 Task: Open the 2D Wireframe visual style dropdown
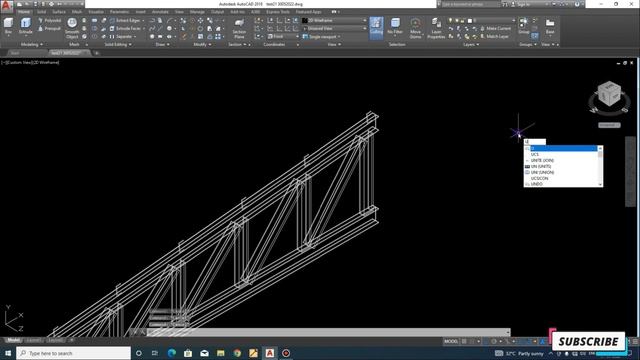click(334, 20)
